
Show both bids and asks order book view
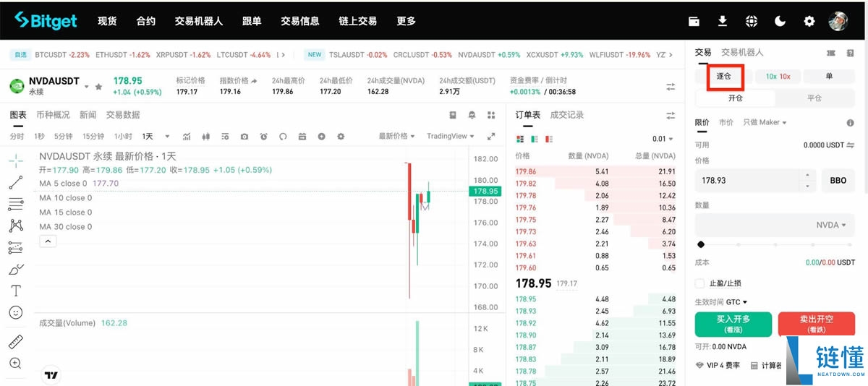[519, 139]
